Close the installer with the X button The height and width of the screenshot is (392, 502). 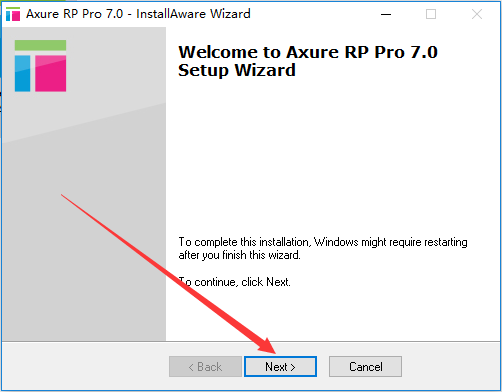coord(477,14)
